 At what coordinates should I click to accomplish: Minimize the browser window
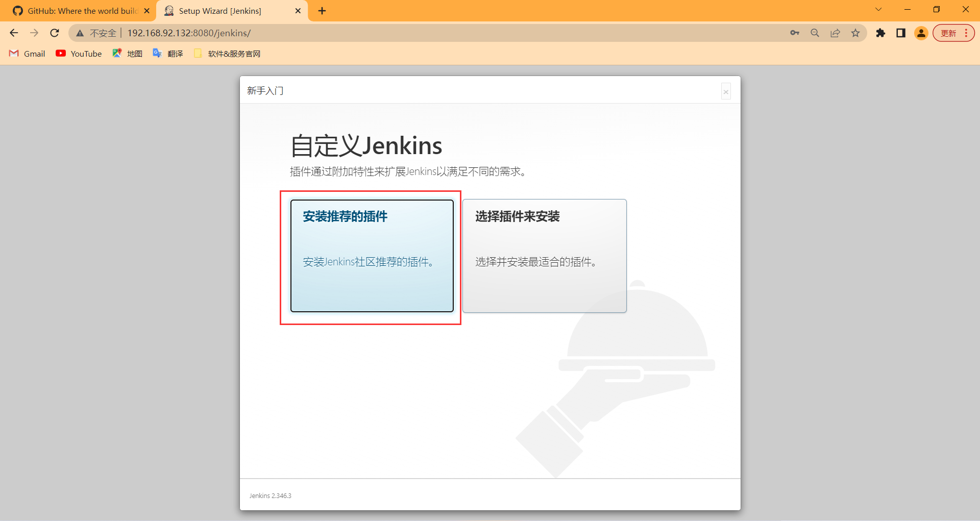(908, 9)
